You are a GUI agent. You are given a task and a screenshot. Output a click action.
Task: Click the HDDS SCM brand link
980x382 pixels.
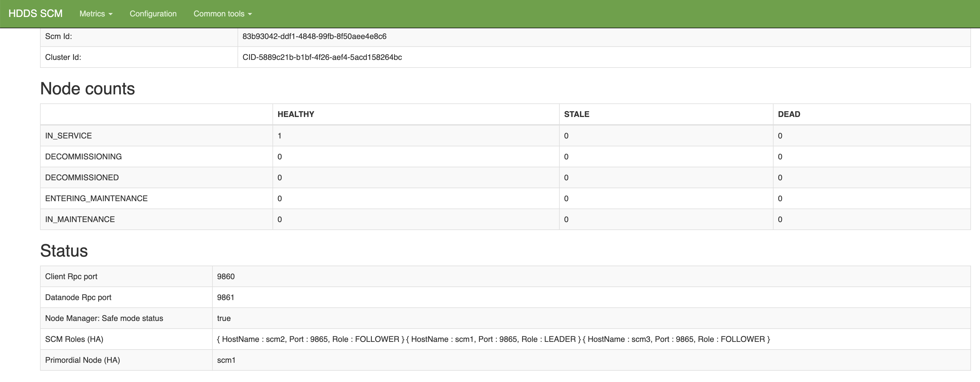[35, 14]
